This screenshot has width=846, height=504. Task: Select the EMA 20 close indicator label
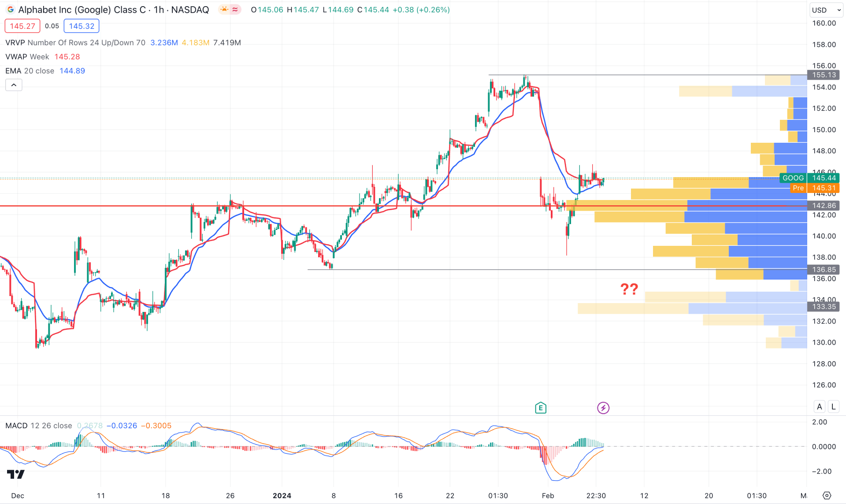tap(30, 71)
